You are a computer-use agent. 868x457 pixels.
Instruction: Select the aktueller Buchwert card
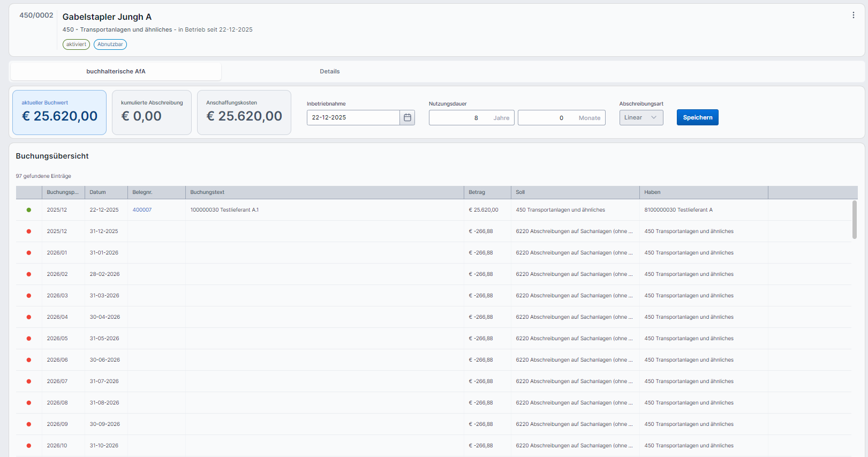click(x=59, y=113)
